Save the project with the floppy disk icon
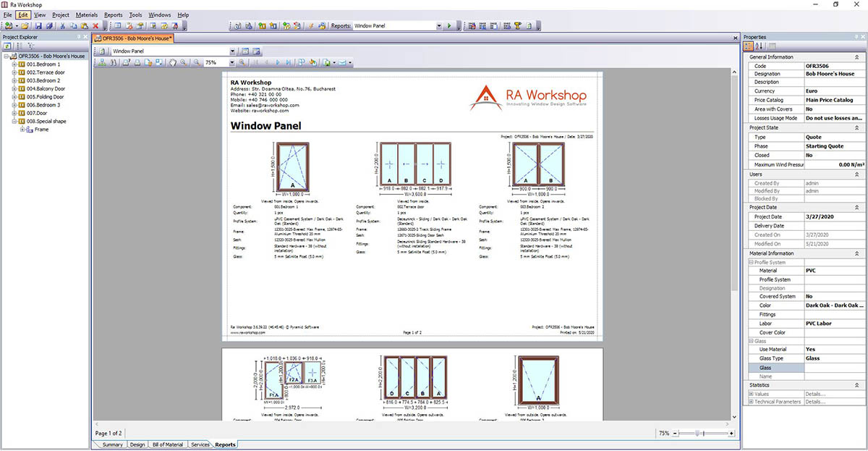This screenshot has height=451, width=868. pyautogui.click(x=38, y=26)
